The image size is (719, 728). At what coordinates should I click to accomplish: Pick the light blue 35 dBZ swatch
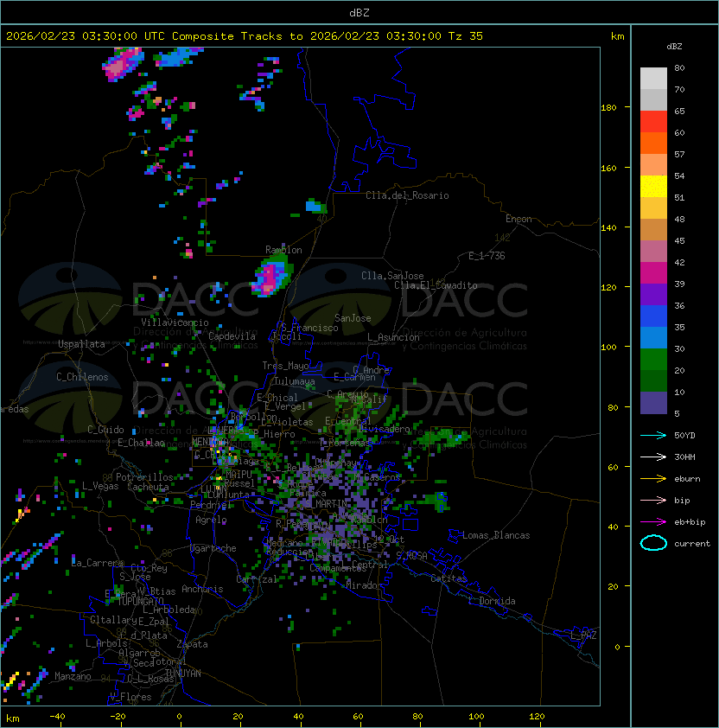[x=653, y=337]
